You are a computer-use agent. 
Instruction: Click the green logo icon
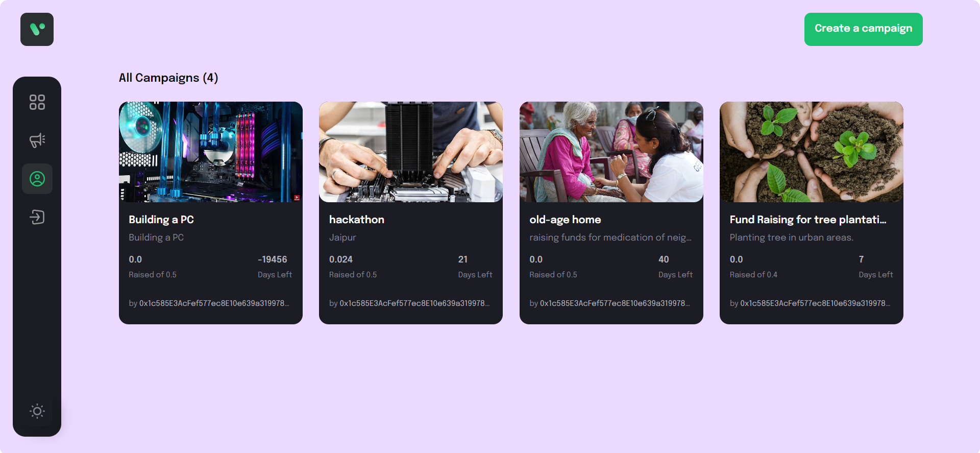[x=37, y=29]
